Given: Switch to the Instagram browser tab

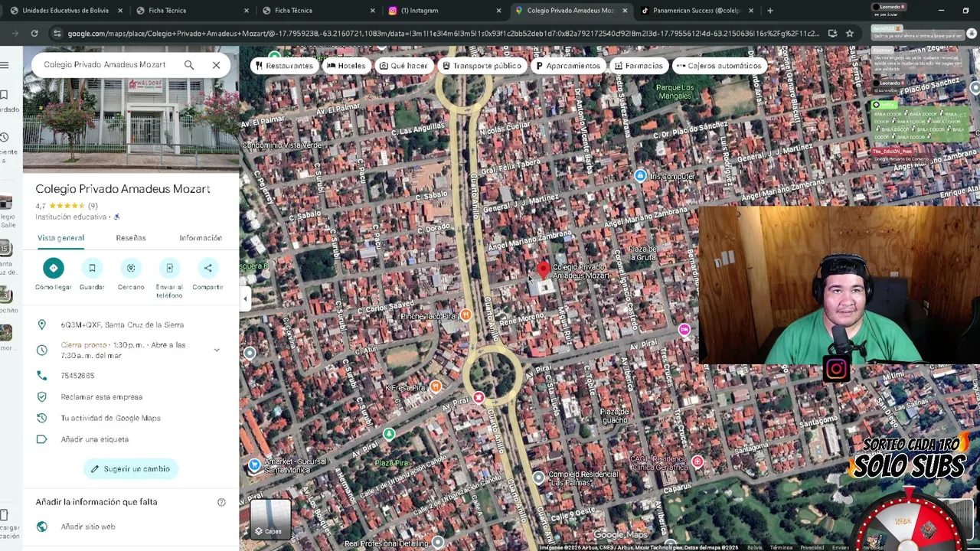Looking at the screenshot, I should [443, 11].
